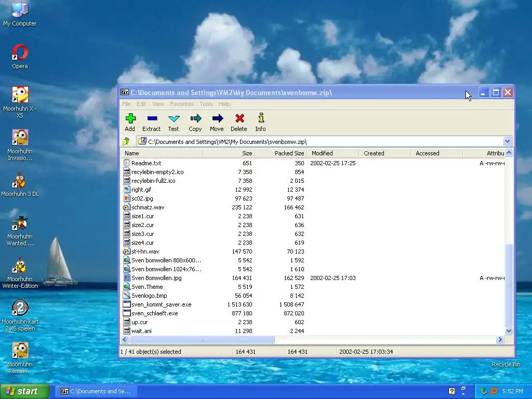Viewport: 532px width, 399px height.
Task: Run the archive Test tool
Action: (174, 122)
